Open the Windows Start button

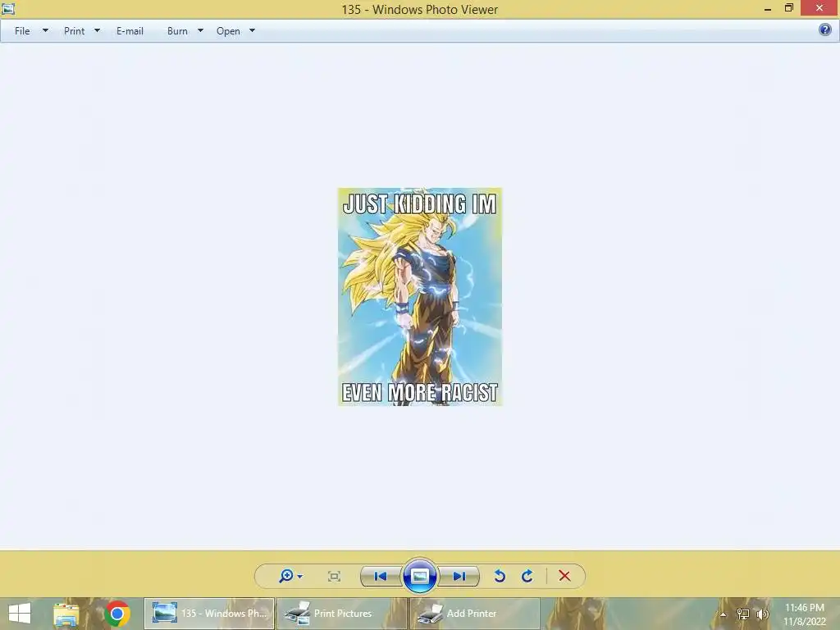click(20, 614)
